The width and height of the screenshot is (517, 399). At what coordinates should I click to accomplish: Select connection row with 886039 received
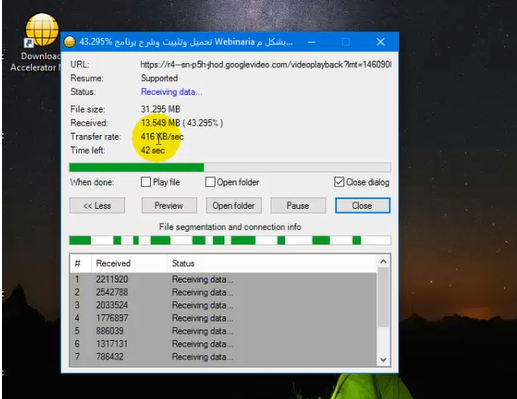tap(223, 331)
